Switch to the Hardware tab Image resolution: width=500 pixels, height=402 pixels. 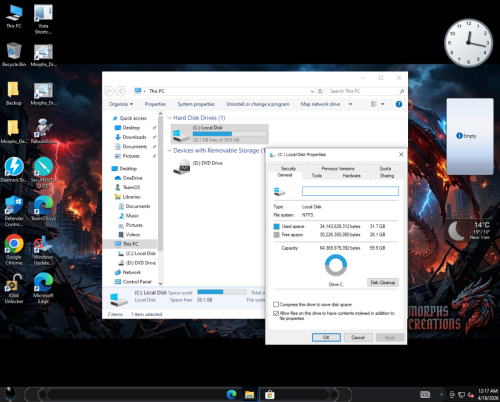[x=351, y=176]
